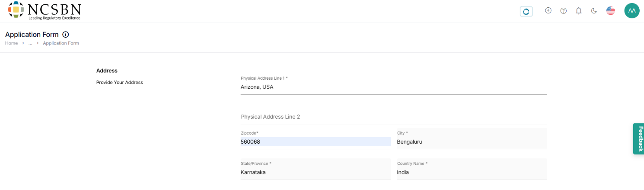Open the Feedback side tab

639,139
